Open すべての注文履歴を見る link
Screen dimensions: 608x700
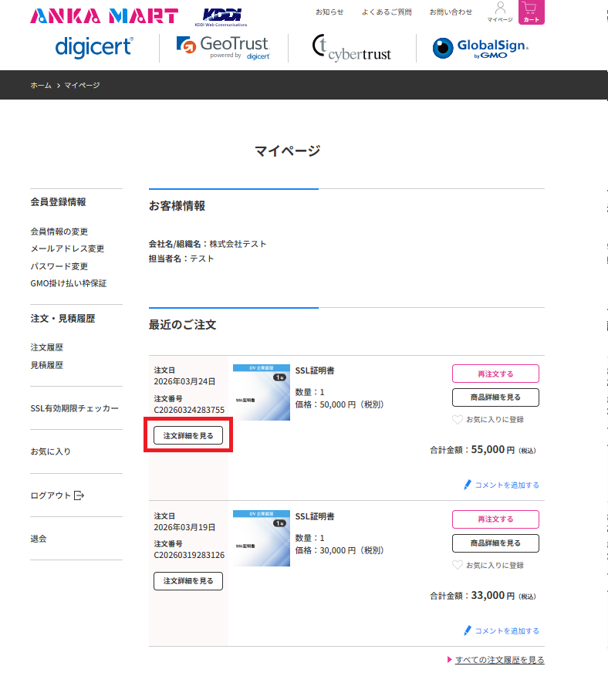[499, 660]
